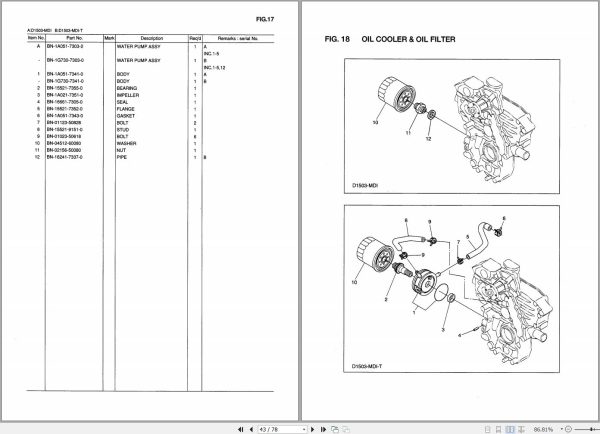
Task: Click the WASHER description cell
Action: point(126,144)
